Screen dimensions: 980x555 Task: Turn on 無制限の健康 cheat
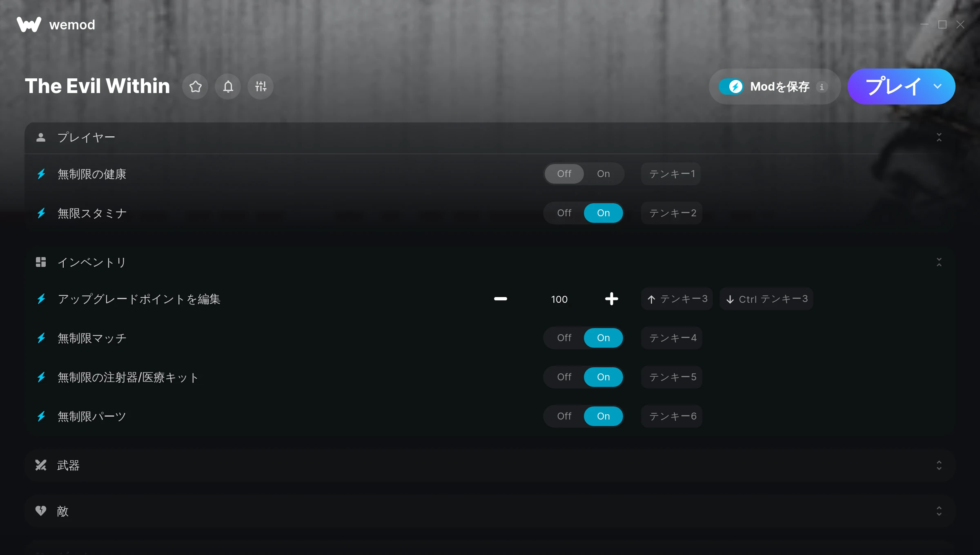pyautogui.click(x=603, y=174)
